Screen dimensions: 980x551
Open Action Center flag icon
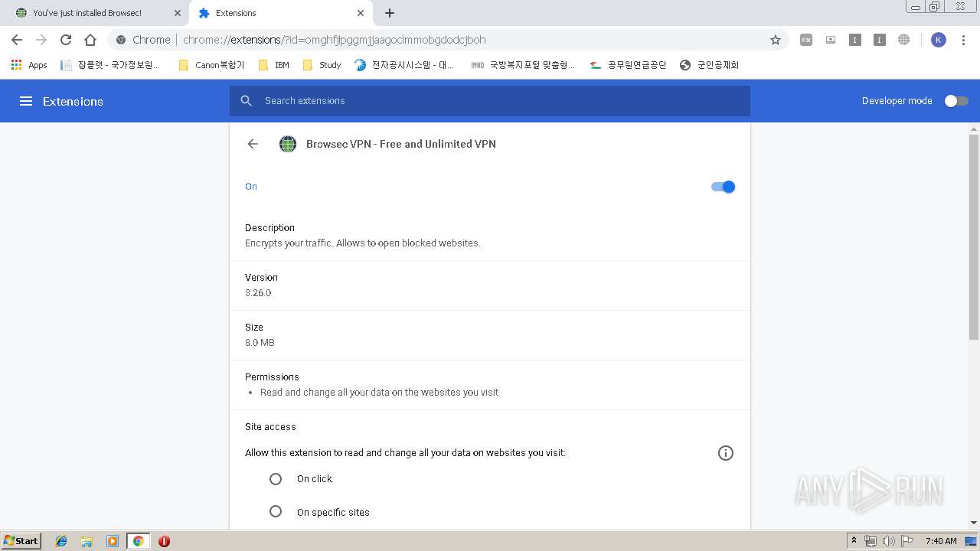pos(907,541)
